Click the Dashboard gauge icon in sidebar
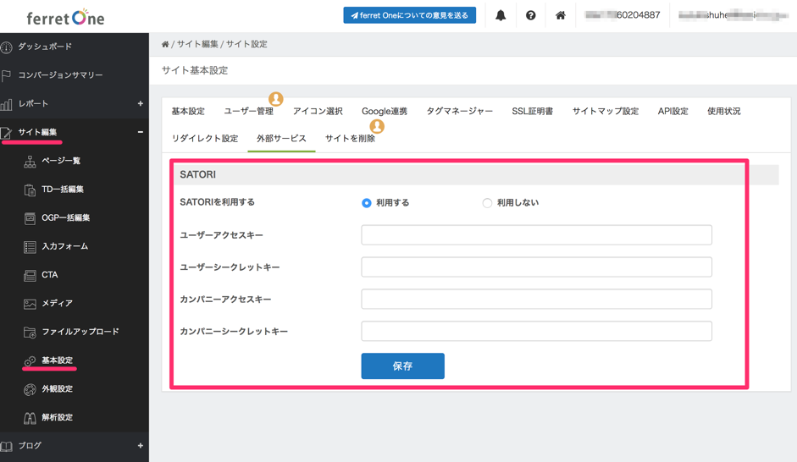Image resolution: width=797 pixels, height=462 pixels. [6, 47]
